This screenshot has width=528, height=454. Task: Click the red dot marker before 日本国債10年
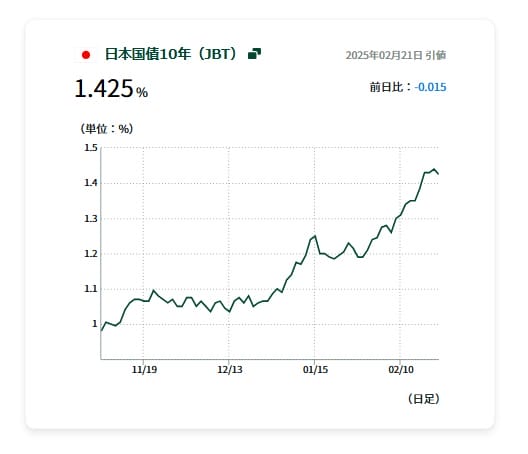coord(86,55)
